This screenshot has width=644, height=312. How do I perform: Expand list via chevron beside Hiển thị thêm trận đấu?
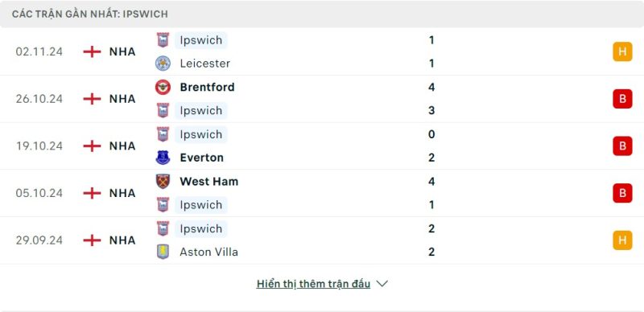click(x=382, y=284)
